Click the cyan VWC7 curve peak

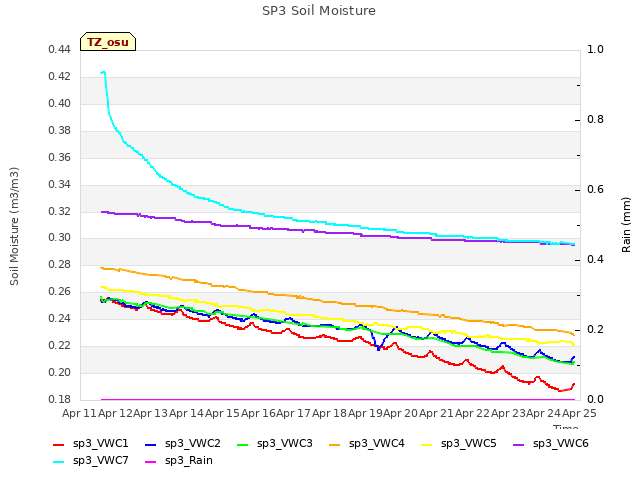103,72
